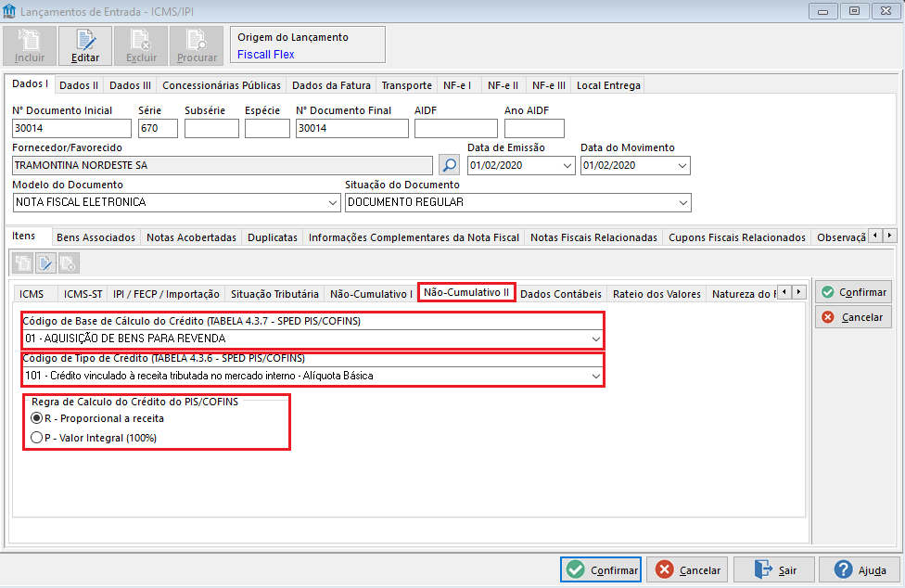
Task: Click the Editar toolbar button
Action: pyautogui.click(x=85, y=45)
